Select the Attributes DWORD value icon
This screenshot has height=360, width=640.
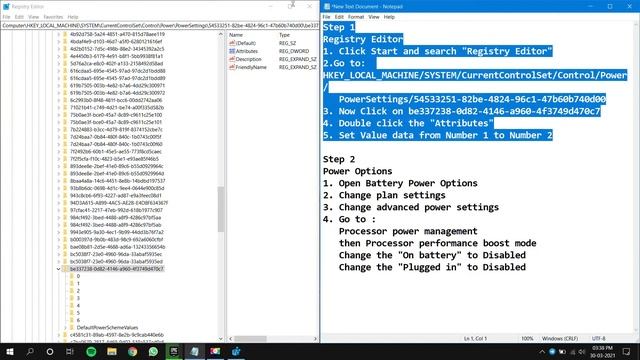(x=232, y=51)
